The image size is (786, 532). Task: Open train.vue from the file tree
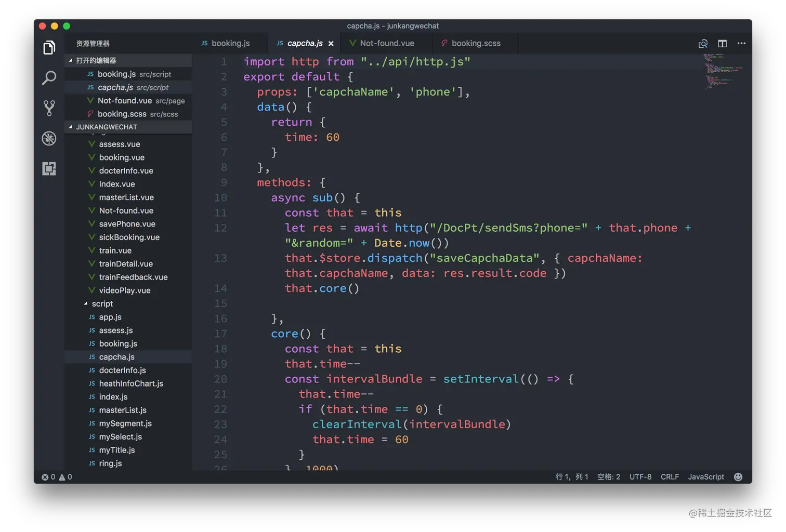tap(128, 250)
